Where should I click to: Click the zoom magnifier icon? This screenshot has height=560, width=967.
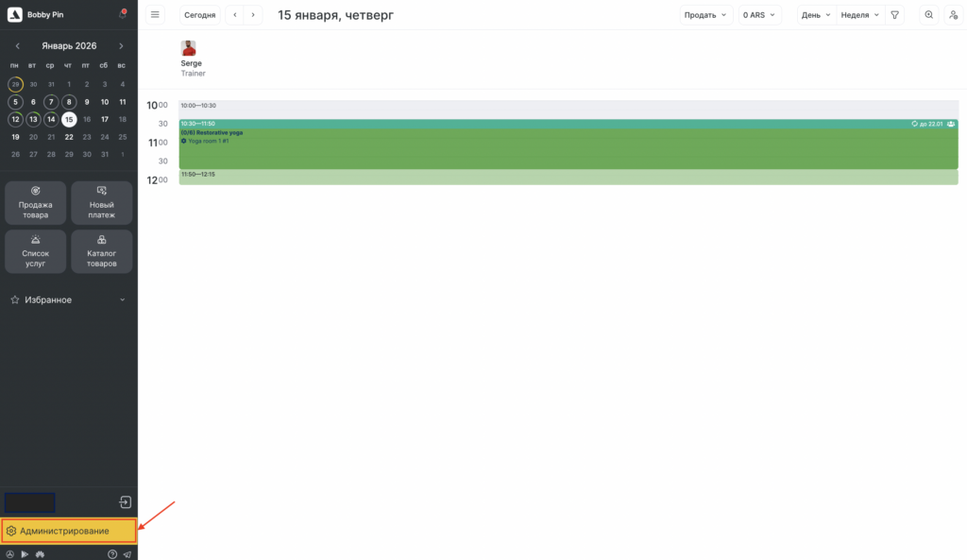pyautogui.click(x=929, y=15)
